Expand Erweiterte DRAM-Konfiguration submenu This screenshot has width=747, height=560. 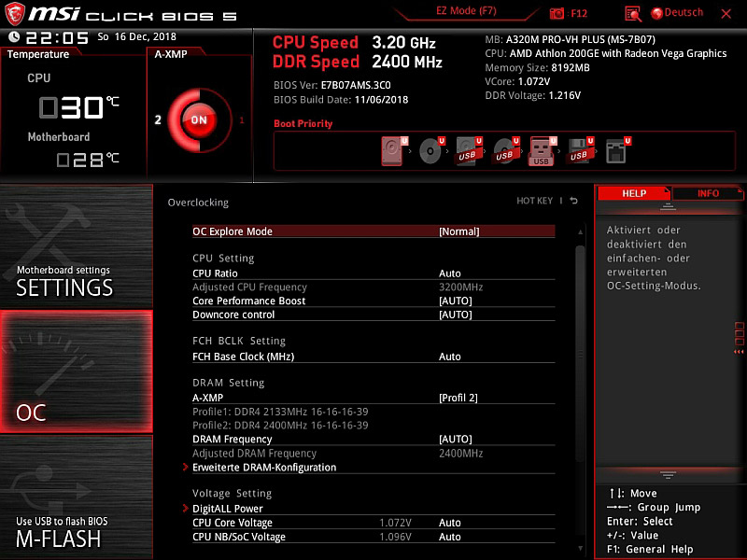click(373, 468)
